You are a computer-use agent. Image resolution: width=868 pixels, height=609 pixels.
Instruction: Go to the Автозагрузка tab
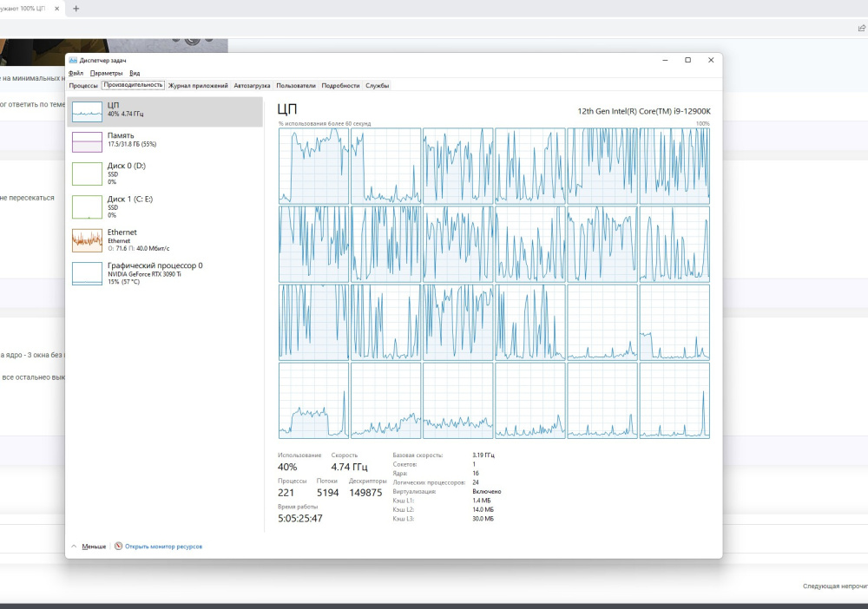click(252, 86)
